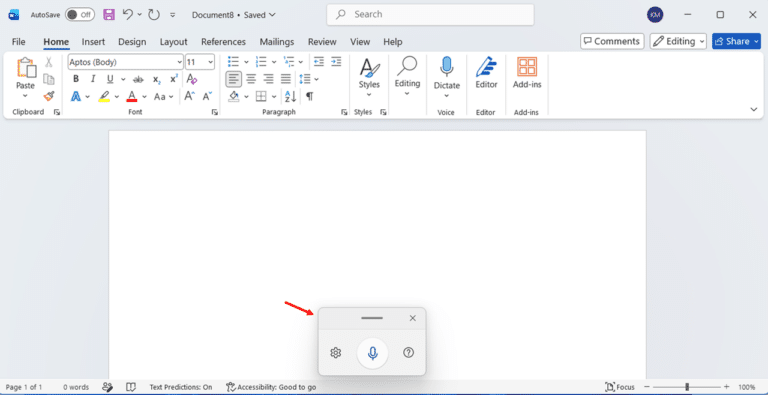Clear all formatting icon
Screen dimensions: 768x395
tap(192, 79)
